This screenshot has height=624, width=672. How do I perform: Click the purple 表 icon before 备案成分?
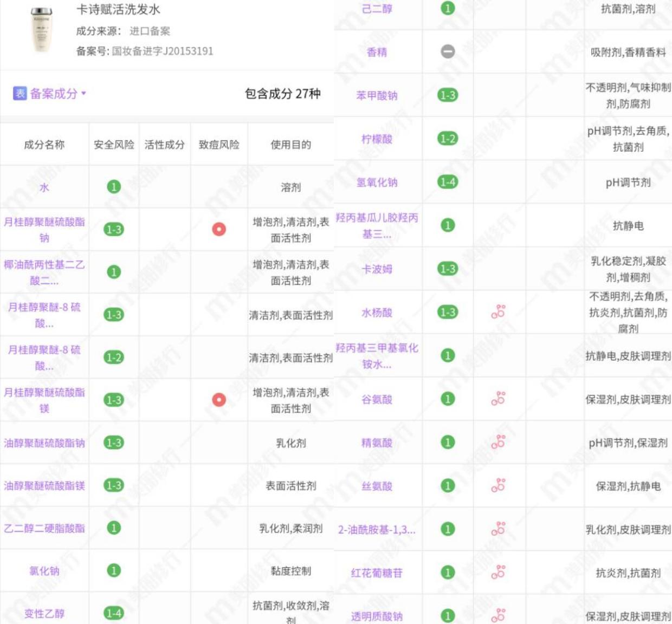(20, 94)
